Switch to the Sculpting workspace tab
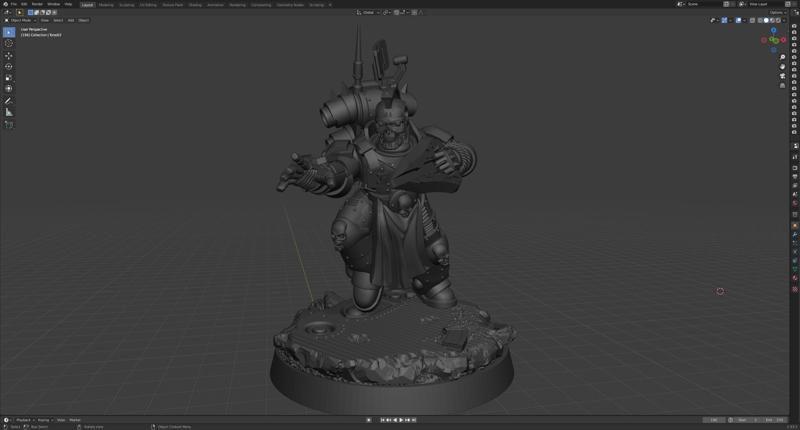 pos(127,5)
